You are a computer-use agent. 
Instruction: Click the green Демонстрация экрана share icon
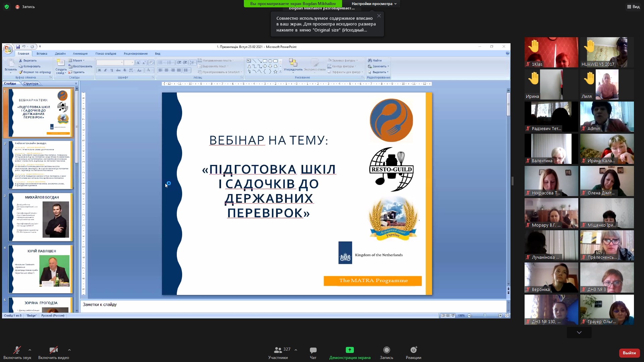(350, 350)
